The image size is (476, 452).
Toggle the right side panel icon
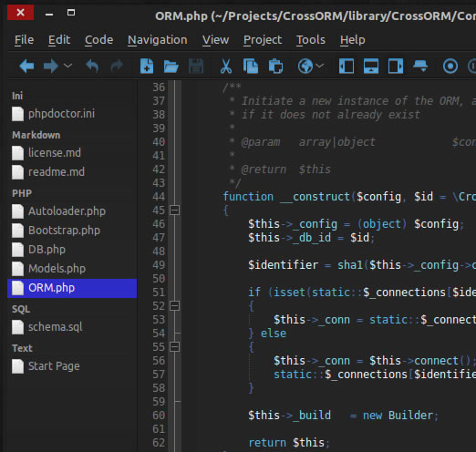[396, 66]
